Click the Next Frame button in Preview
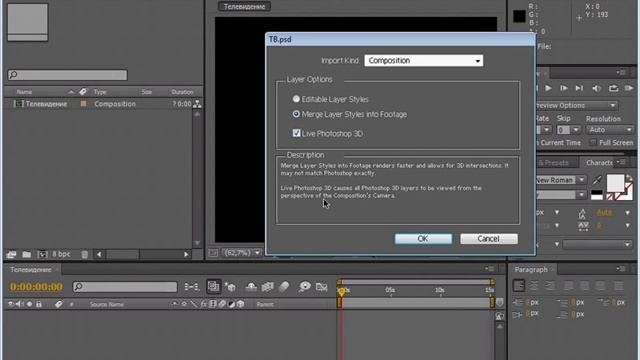 coord(564,88)
